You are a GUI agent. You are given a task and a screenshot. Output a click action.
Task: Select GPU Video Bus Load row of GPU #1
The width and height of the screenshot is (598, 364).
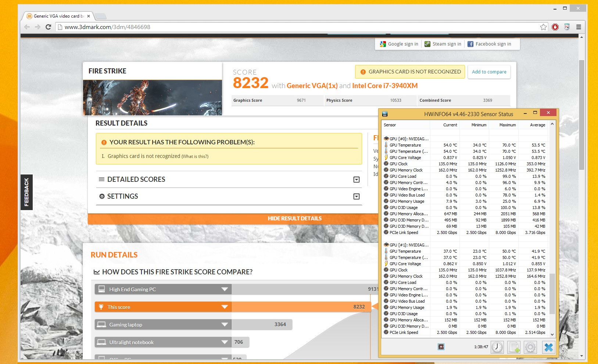(465, 301)
